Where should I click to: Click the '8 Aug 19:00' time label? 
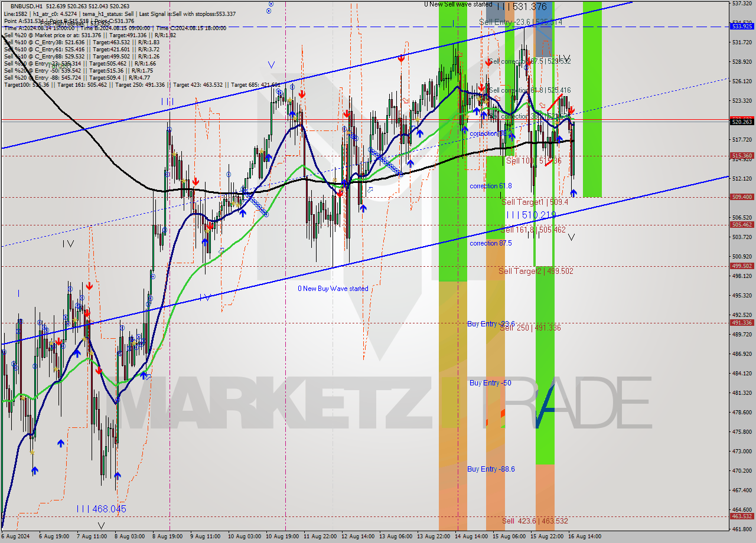167,537
